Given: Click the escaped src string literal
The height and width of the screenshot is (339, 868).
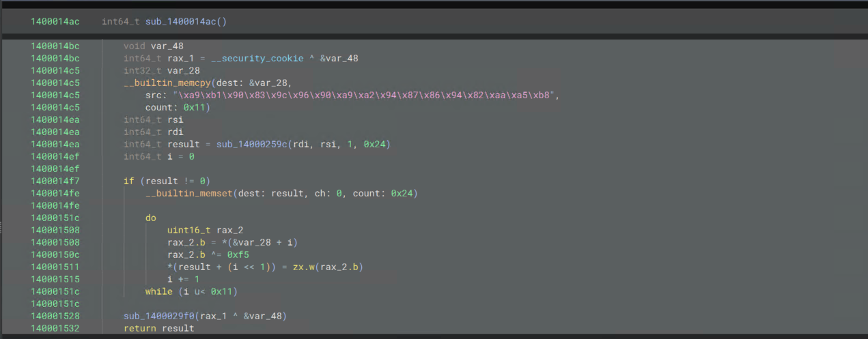Looking at the screenshot, I should pyautogui.click(x=365, y=95).
